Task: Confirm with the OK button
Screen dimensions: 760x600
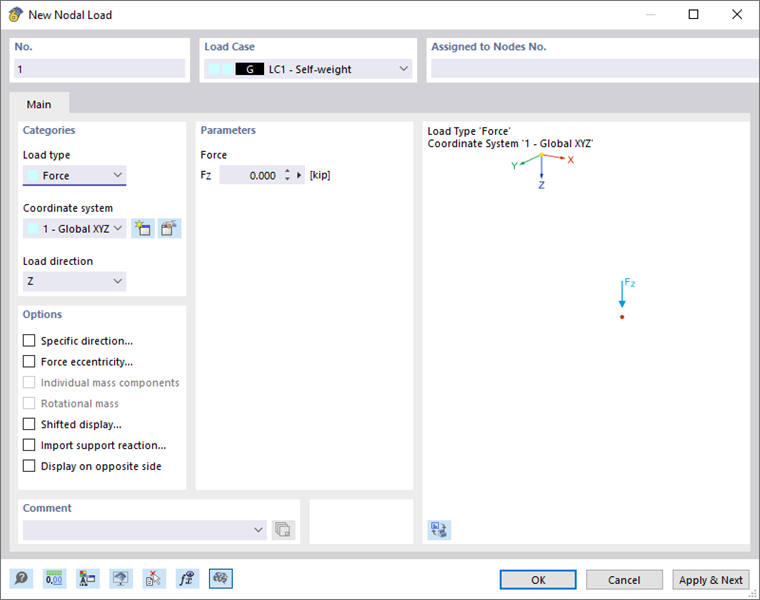Action: click(538, 580)
